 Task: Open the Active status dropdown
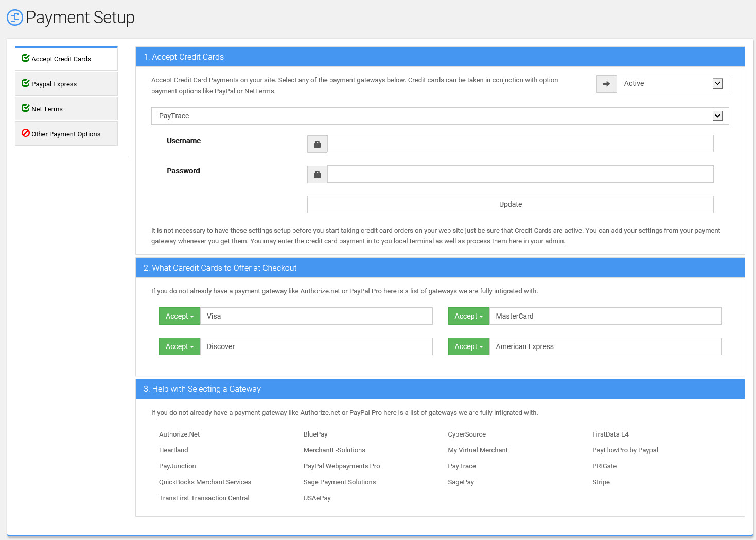click(672, 84)
